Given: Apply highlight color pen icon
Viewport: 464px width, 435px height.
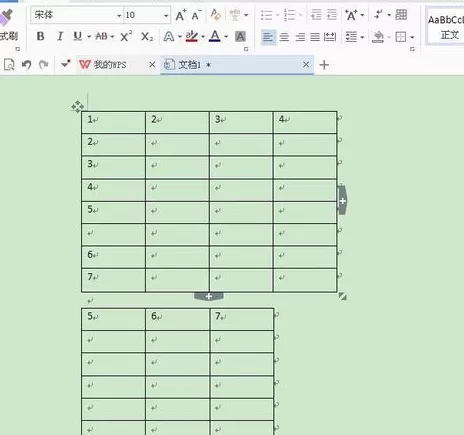Looking at the screenshot, I should pyautogui.click(x=192, y=36).
